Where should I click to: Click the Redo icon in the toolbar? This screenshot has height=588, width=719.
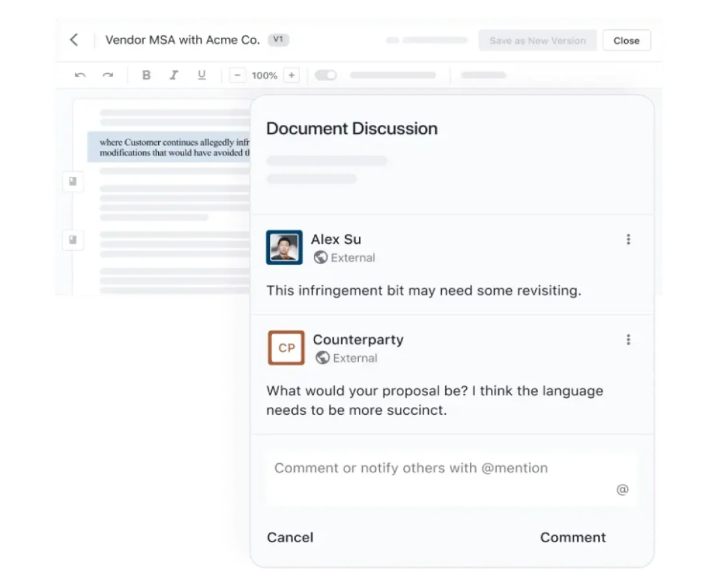tap(109, 75)
